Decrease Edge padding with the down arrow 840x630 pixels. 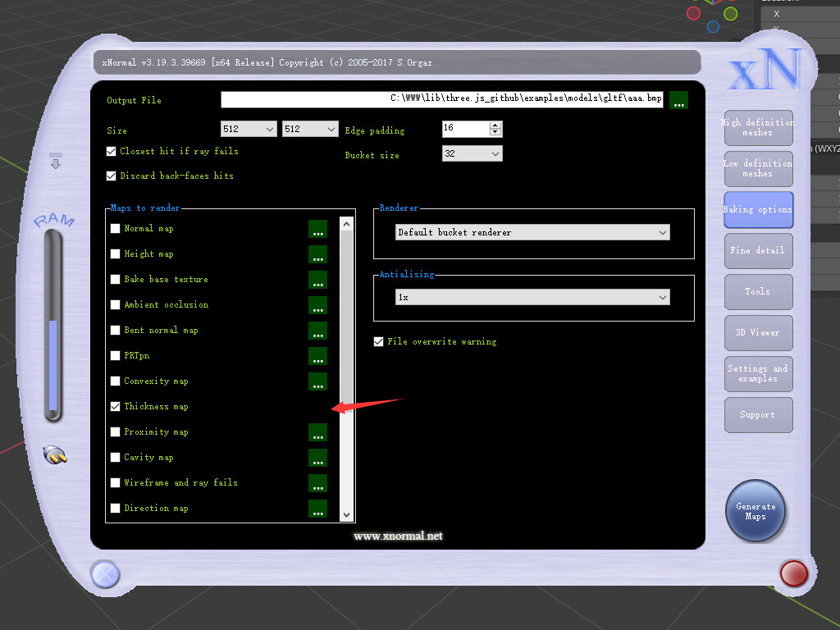[495, 132]
